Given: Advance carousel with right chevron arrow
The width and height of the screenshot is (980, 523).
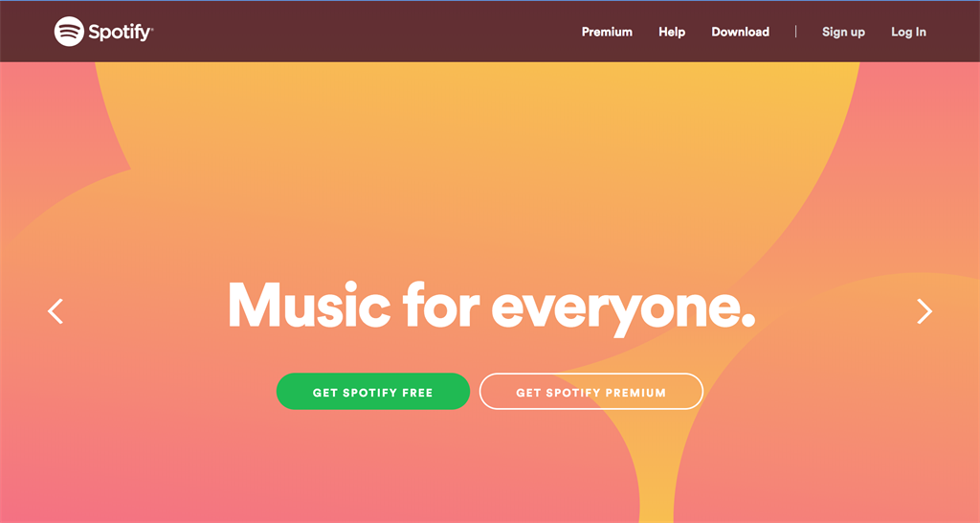Looking at the screenshot, I should click(924, 311).
